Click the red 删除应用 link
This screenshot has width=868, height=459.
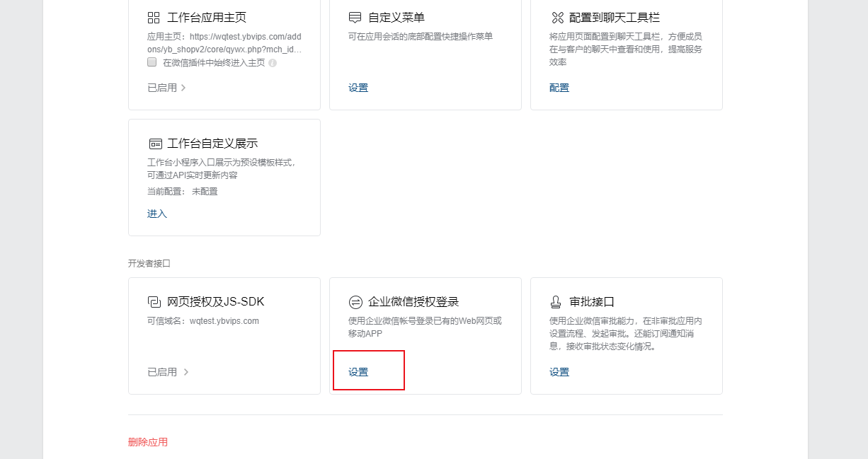pyautogui.click(x=148, y=442)
